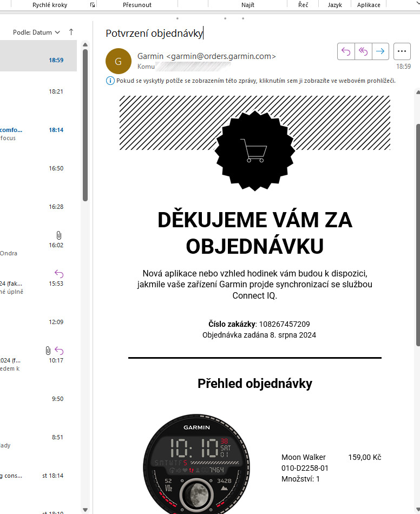Click the attachment paperclip on 16:02 message
The width and height of the screenshot is (420, 514).
coord(58,235)
